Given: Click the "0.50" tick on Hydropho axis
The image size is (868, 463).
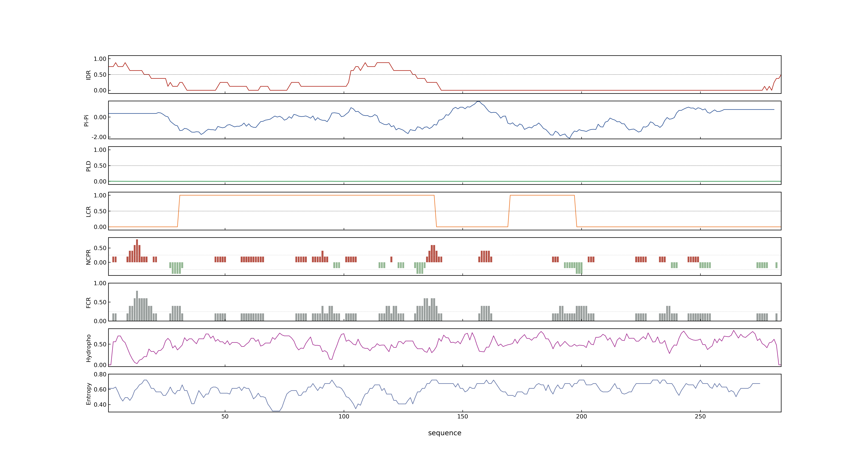Looking at the screenshot, I should [100, 344].
